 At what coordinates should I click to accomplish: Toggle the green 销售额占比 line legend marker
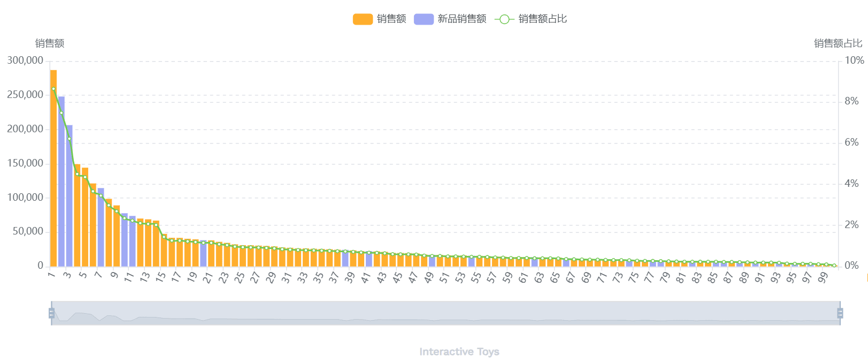pos(504,19)
